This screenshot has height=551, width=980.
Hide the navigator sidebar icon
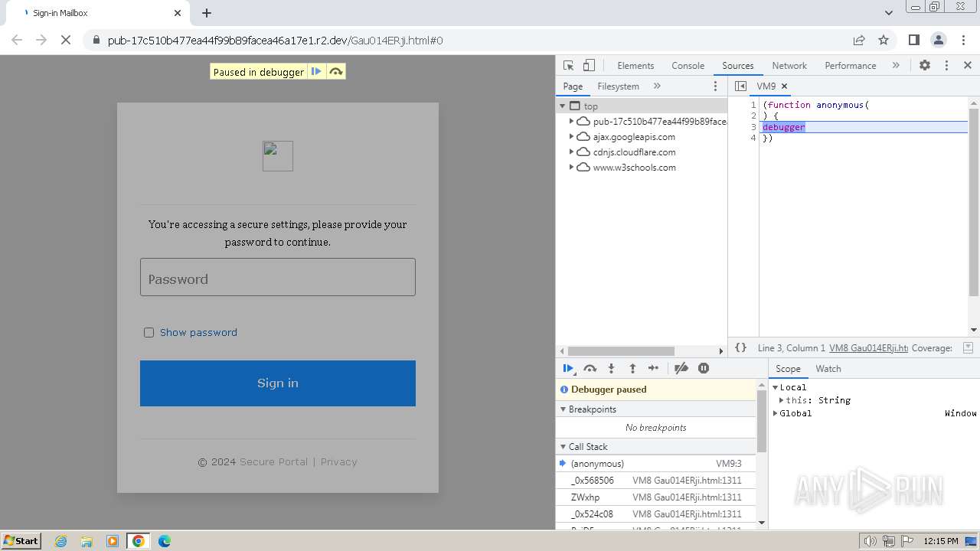point(740,86)
